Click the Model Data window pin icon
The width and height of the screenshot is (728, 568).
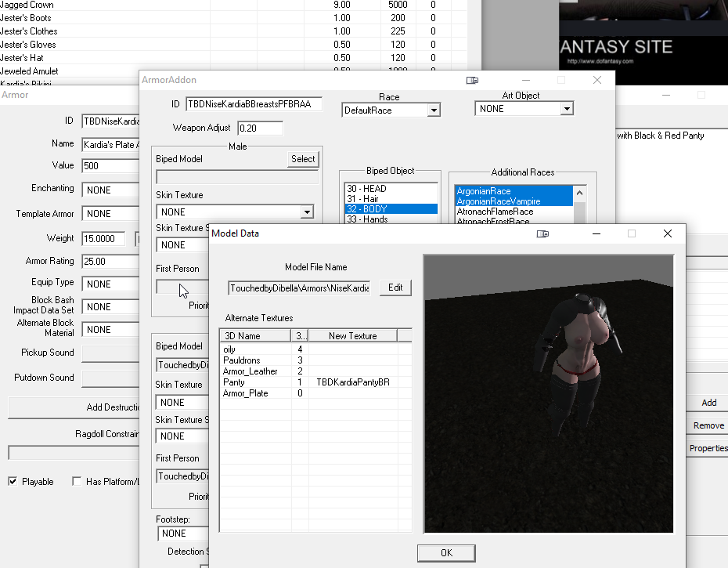[x=542, y=233]
